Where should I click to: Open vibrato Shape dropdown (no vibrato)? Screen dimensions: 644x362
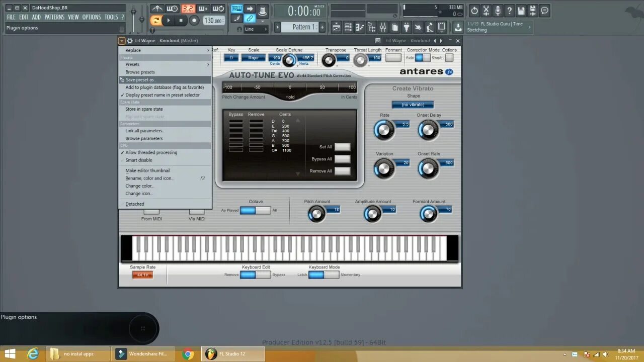pyautogui.click(x=413, y=105)
